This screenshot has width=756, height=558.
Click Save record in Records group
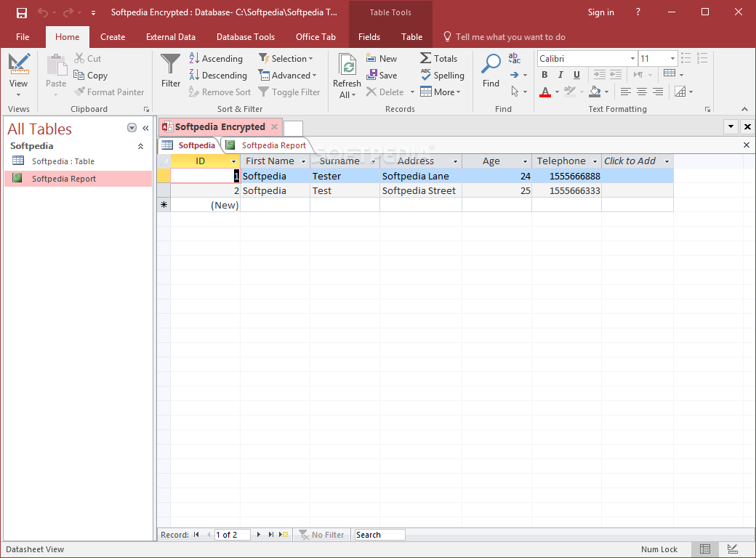click(x=382, y=75)
